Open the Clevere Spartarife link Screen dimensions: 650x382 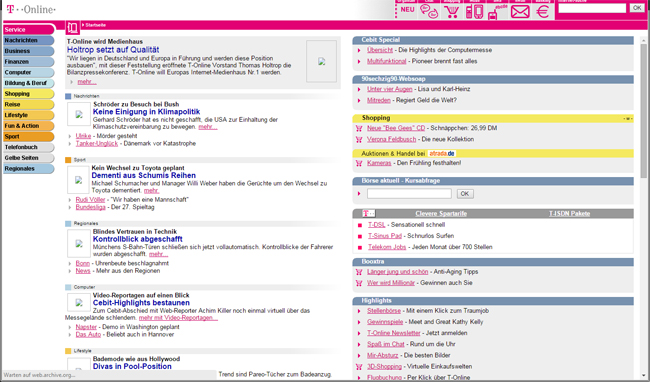(441, 214)
